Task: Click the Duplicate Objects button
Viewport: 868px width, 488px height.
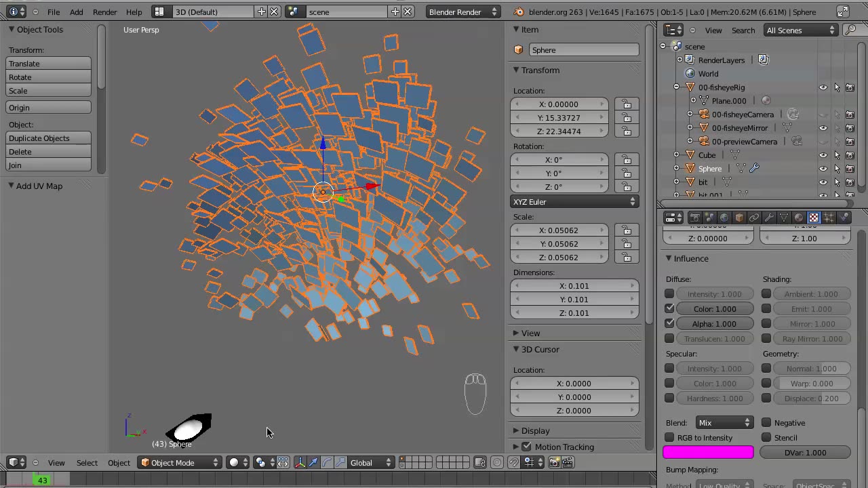Action: (48, 138)
